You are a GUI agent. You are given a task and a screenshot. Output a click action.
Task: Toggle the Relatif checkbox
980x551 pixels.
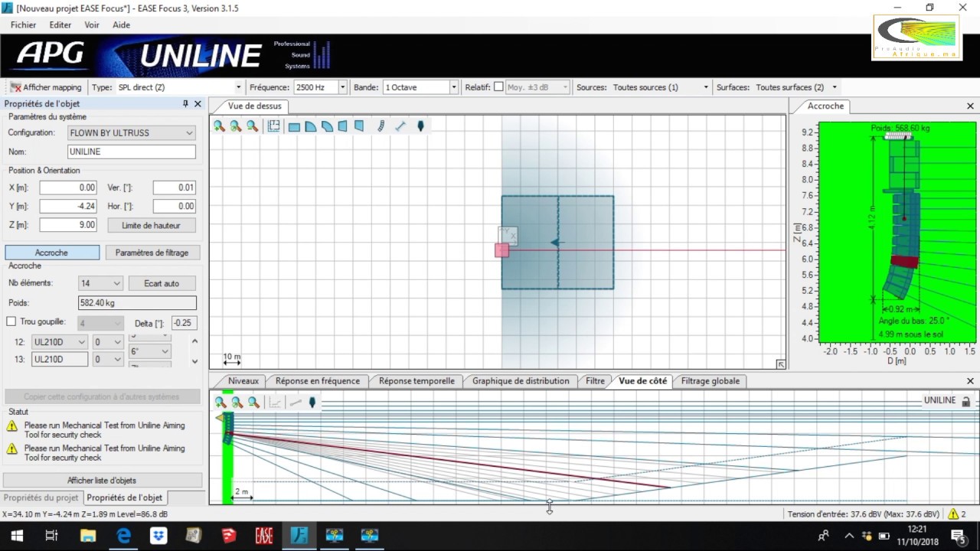click(498, 87)
